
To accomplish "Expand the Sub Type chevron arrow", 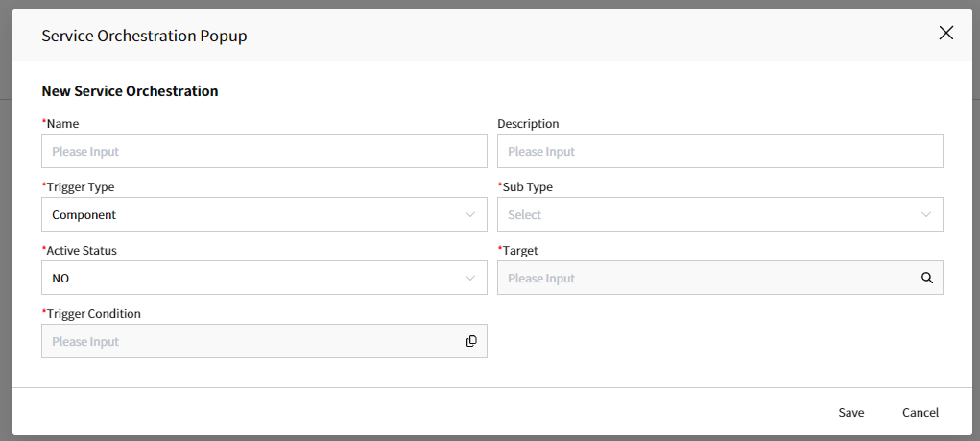I will (926, 214).
